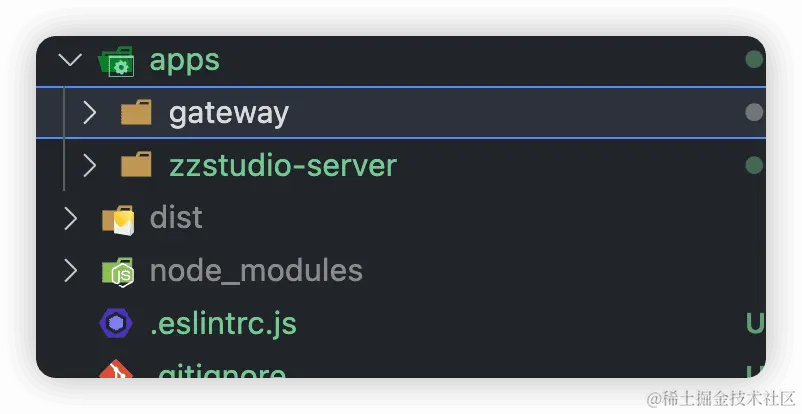Open the .gitignore file
Image resolution: width=802 pixels, height=414 pixels.
(221, 372)
